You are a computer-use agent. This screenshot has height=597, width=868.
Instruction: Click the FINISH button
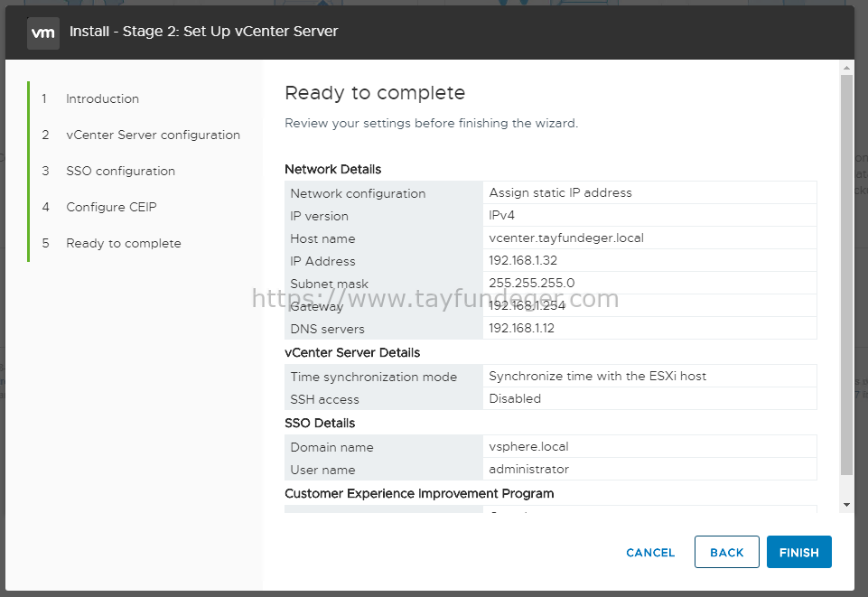click(798, 552)
